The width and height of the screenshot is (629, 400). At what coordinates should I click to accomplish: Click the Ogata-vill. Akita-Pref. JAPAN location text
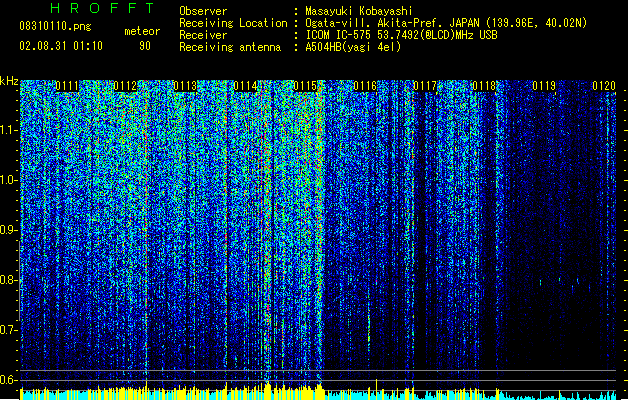pos(446,23)
